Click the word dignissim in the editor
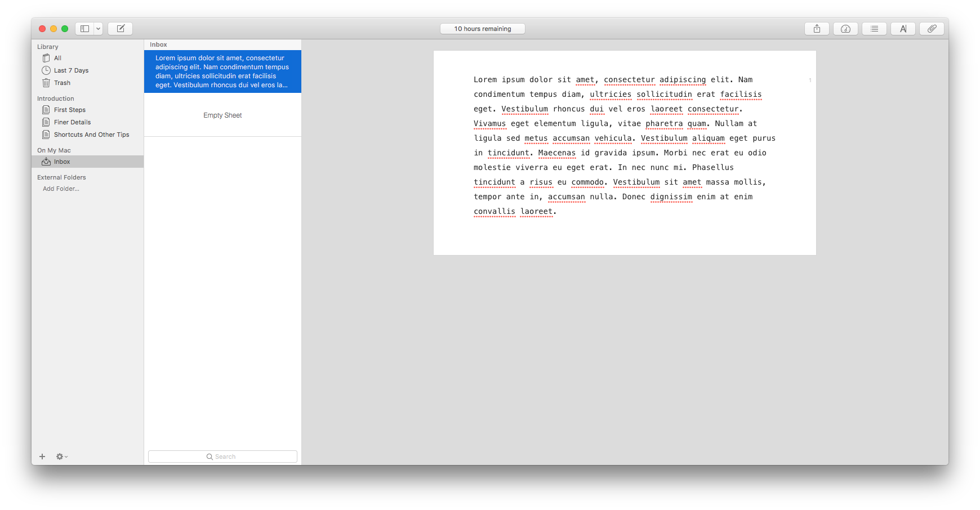The image size is (980, 510). [x=671, y=197]
